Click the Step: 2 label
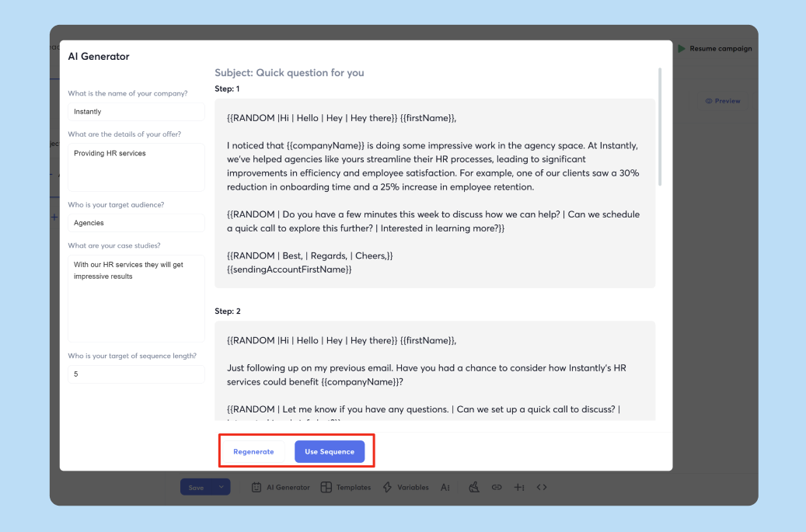This screenshot has height=532, width=806. pyautogui.click(x=228, y=311)
